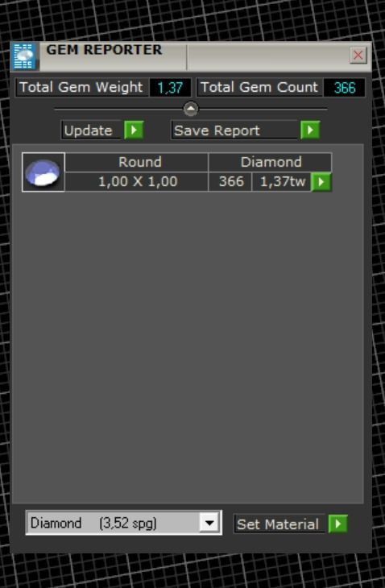Click the Total Gem Count value field
Viewport: 385px width, 588px height.
click(344, 87)
